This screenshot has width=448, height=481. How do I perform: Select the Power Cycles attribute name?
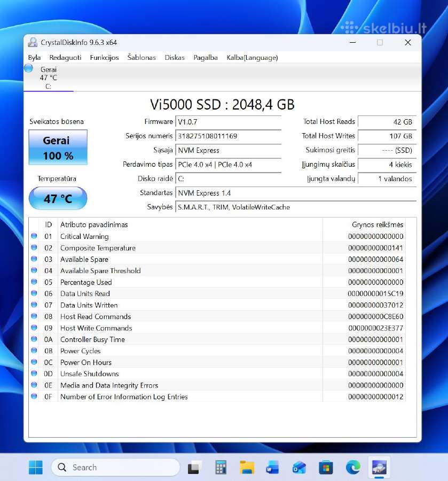pos(80,351)
